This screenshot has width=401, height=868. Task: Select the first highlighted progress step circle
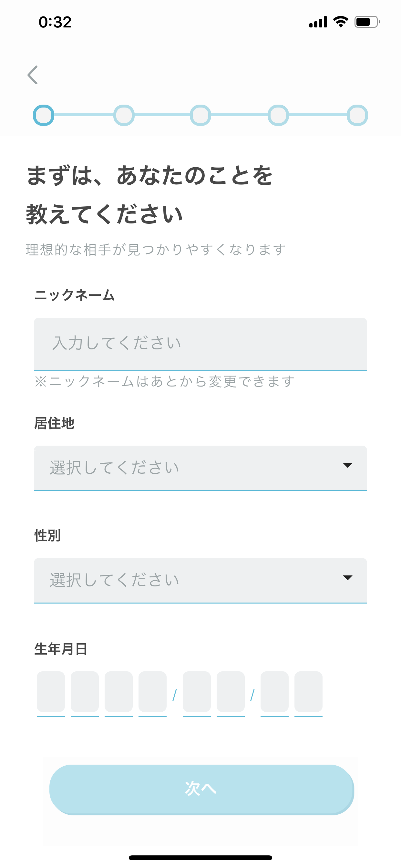[45, 116]
